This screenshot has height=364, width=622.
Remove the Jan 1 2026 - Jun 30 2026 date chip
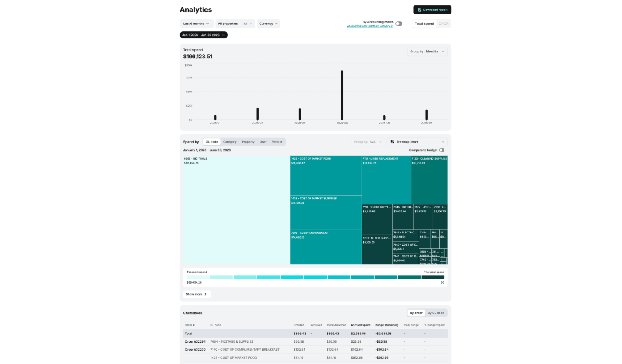[224, 35]
